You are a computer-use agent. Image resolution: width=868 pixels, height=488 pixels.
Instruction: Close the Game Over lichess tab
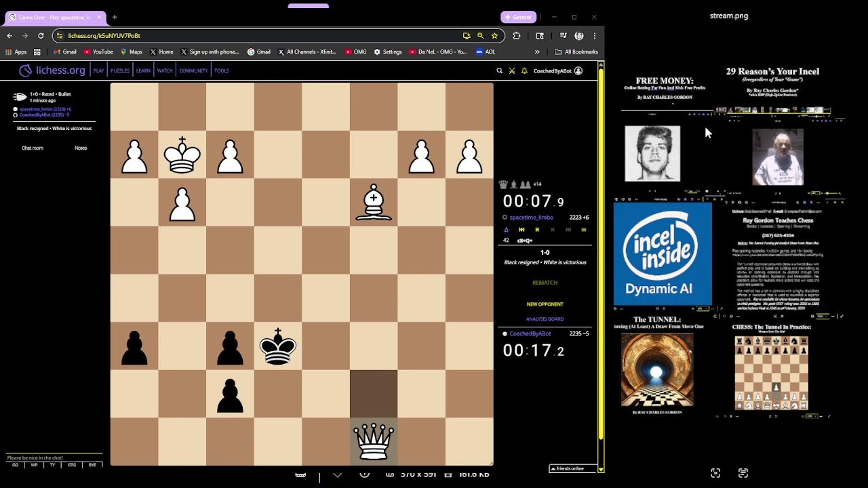click(x=100, y=17)
